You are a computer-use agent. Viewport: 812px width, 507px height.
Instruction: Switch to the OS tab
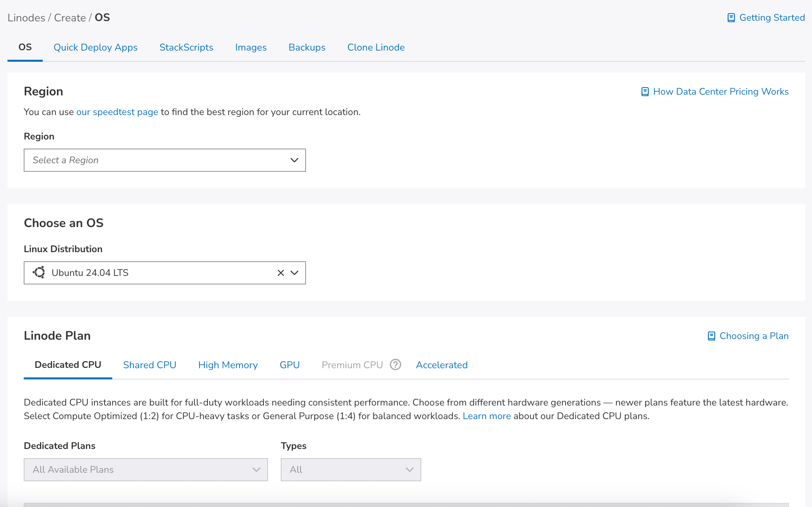(x=25, y=48)
